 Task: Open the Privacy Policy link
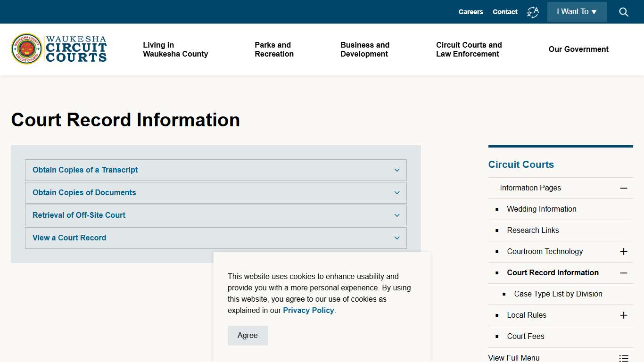pos(308,310)
